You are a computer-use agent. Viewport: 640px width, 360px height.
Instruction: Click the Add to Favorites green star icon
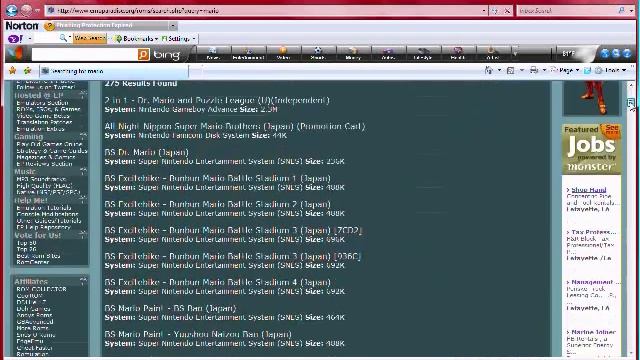point(27,71)
